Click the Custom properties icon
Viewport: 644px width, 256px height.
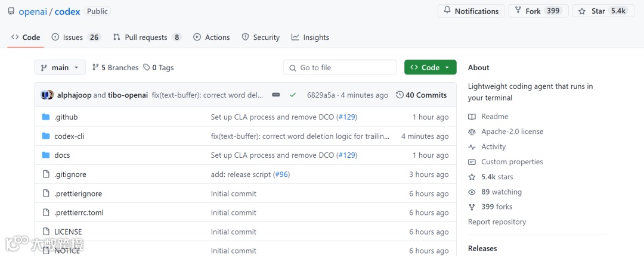[x=472, y=162]
